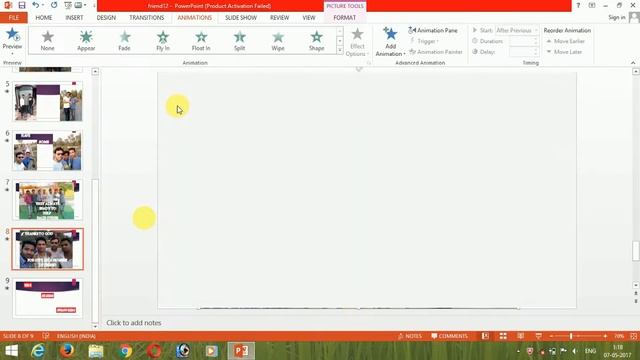Screen dimensions: 640x360
Task: Switch to the TRANSITIONS tab
Action: click(147, 18)
